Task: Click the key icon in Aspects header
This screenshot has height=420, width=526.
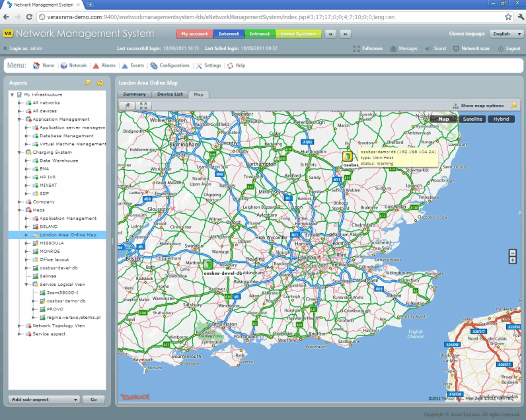Action: [87, 83]
